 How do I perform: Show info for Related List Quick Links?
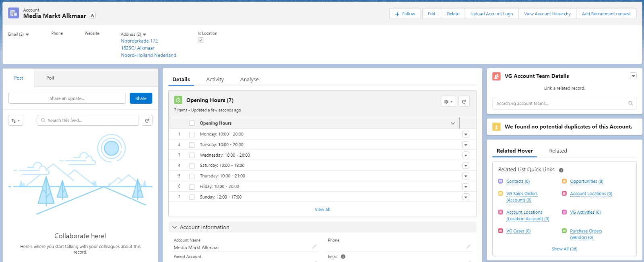(561, 170)
